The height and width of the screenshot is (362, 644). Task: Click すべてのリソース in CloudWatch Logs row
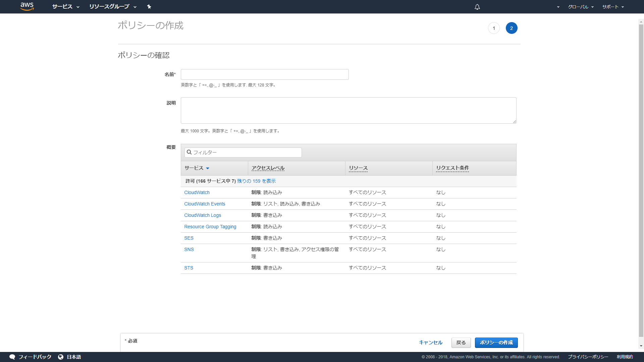pyautogui.click(x=367, y=215)
